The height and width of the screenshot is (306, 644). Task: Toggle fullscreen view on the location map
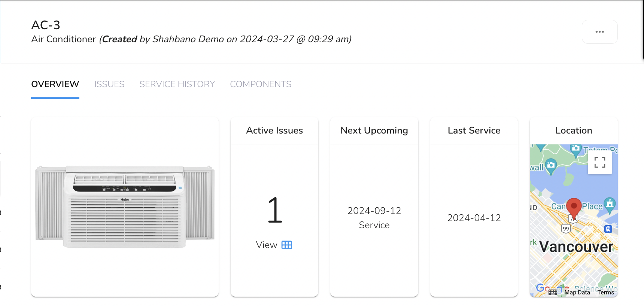(x=600, y=162)
